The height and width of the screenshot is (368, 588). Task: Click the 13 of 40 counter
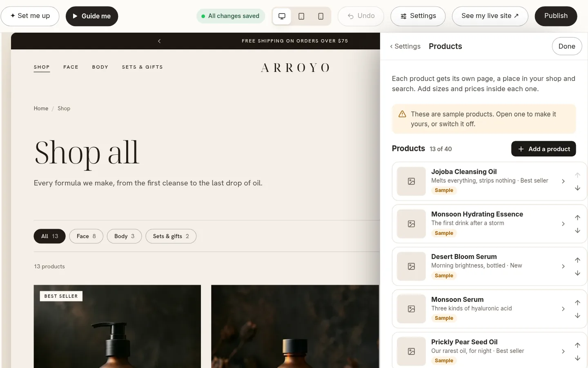click(441, 149)
